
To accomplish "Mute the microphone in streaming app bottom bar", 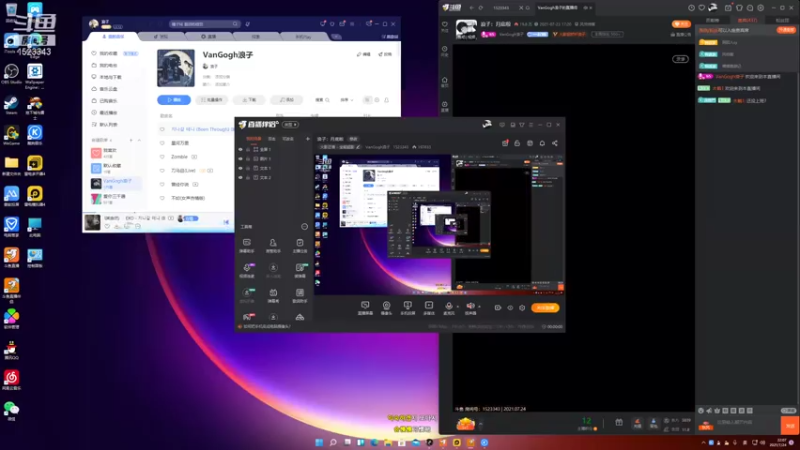I will [448, 305].
